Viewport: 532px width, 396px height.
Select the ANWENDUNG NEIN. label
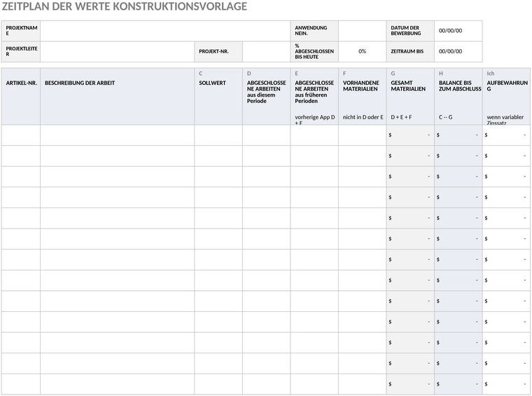point(311,31)
